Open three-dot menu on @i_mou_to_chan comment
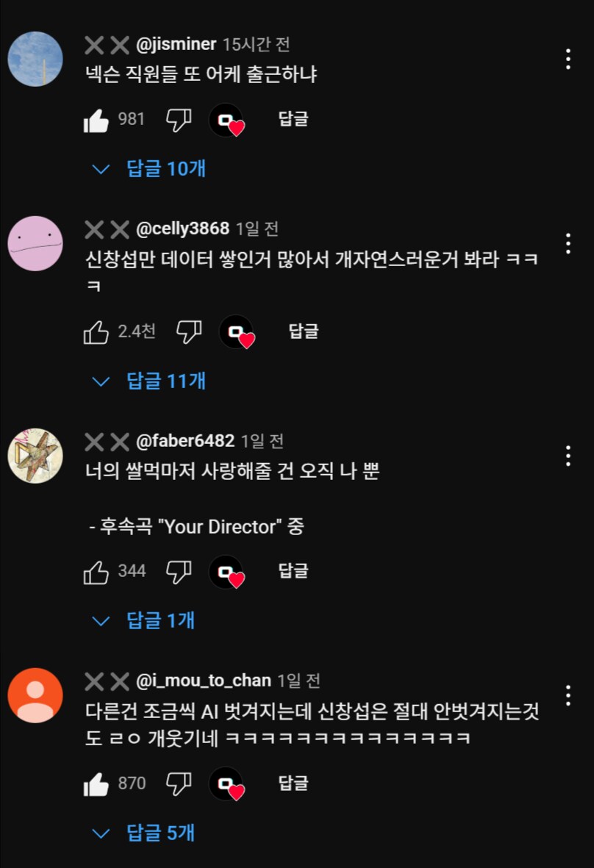Screen dimensions: 594x868 click(x=568, y=695)
